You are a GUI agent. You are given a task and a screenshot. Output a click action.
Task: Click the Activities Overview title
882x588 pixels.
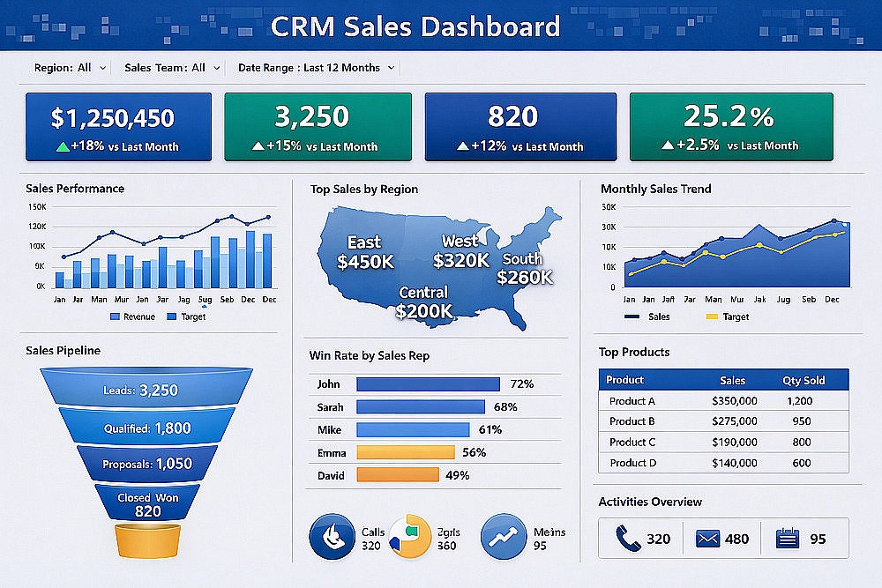[x=650, y=502]
